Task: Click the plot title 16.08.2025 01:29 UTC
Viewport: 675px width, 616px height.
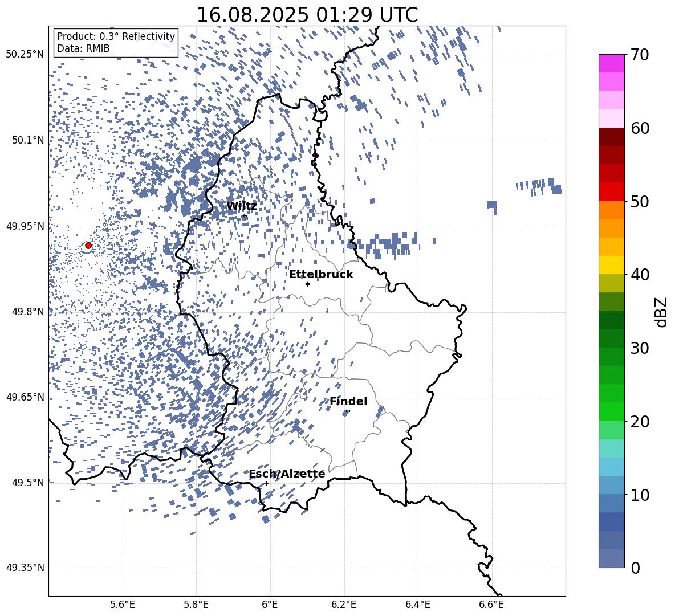Action: pyautogui.click(x=307, y=15)
